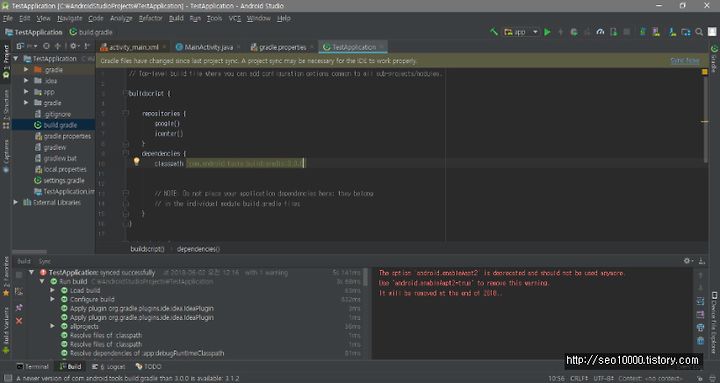Expand the Load build step

pos(52,290)
